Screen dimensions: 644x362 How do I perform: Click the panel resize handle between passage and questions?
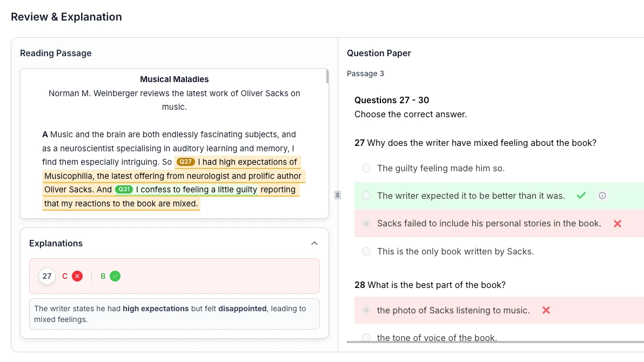tap(338, 195)
